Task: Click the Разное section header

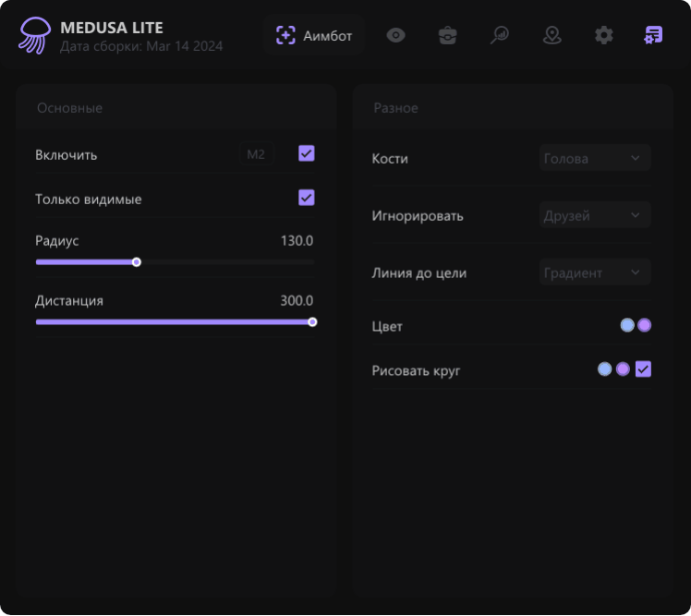Action: click(395, 108)
